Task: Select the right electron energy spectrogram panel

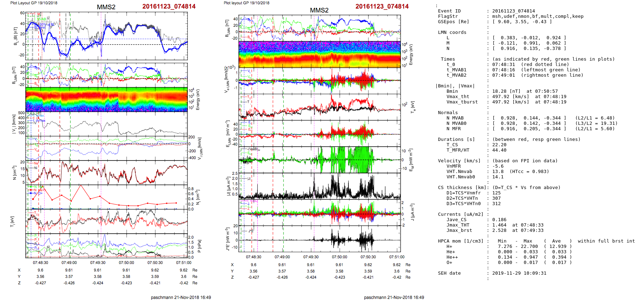Action: pos(320,54)
